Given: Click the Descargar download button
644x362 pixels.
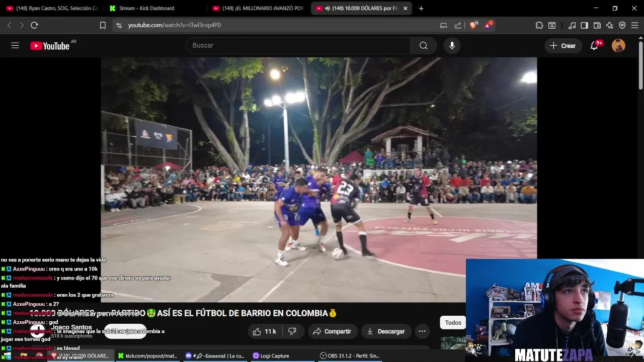Looking at the screenshot, I should pyautogui.click(x=386, y=331).
